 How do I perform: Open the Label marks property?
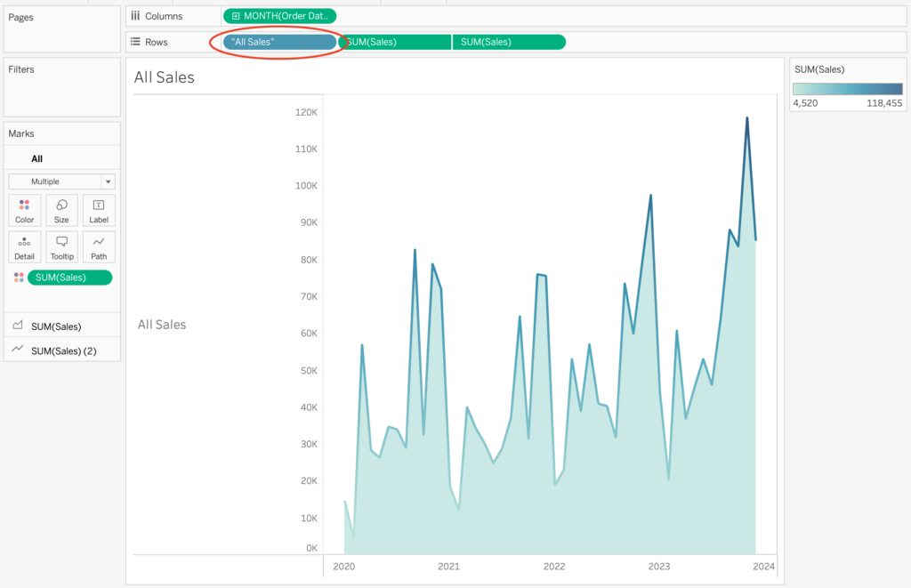pos(99,210)
